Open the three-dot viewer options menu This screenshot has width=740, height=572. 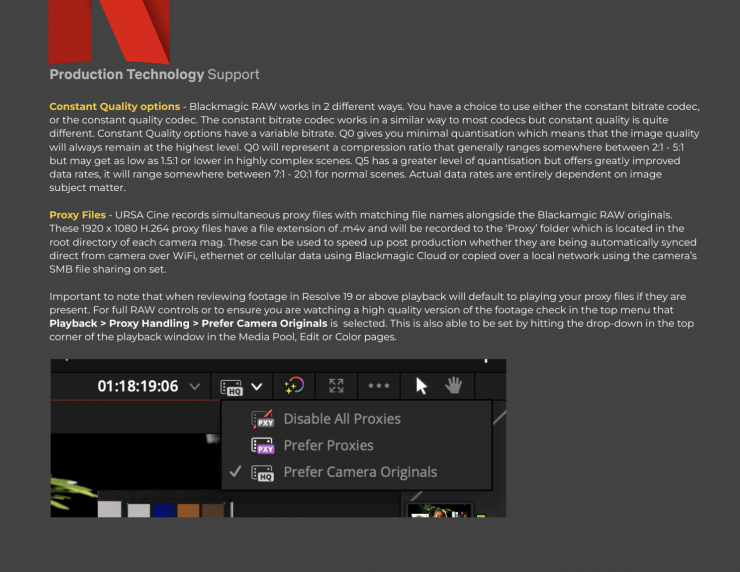379,386
